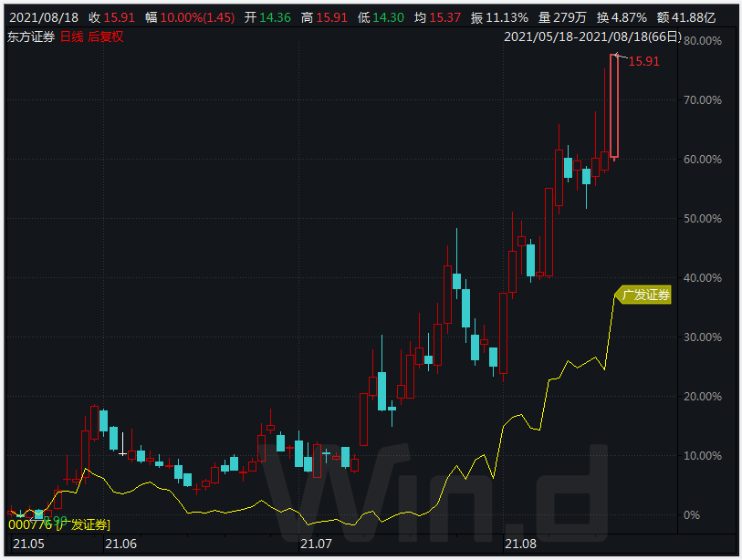
Task: Click the 21.05 timeline marker
Action: pos(28,544)
